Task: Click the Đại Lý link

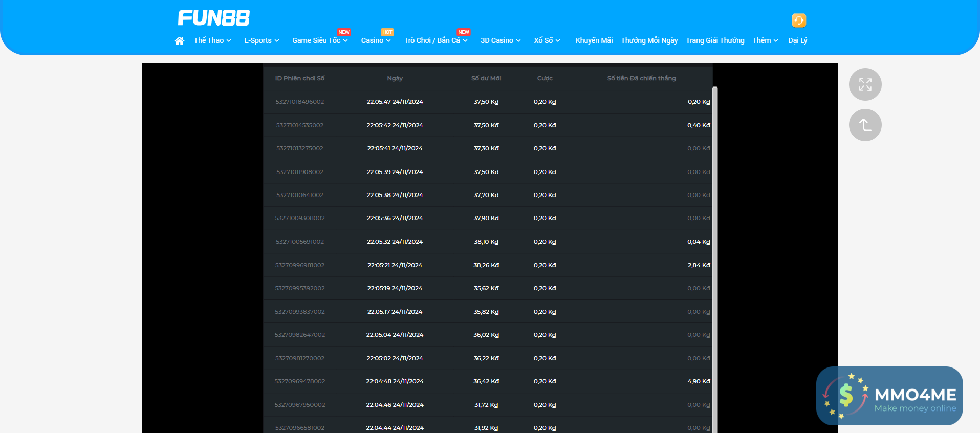Action: click(797, 41)
